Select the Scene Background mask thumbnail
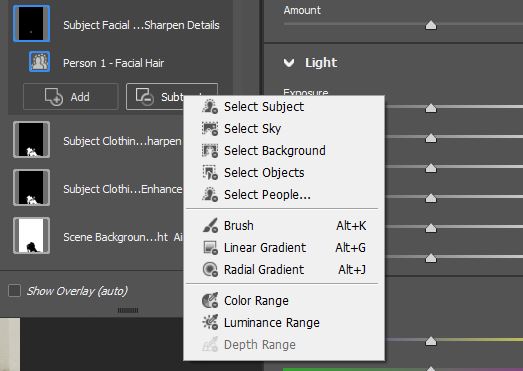The width and height of the screenshot is (523, 371). [31, 236]
